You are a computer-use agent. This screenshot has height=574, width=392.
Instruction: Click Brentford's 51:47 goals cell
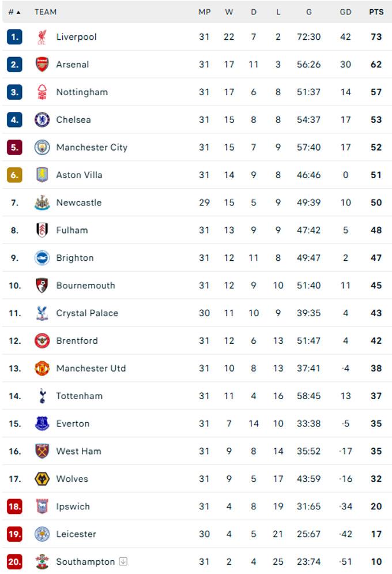(309, 341)
